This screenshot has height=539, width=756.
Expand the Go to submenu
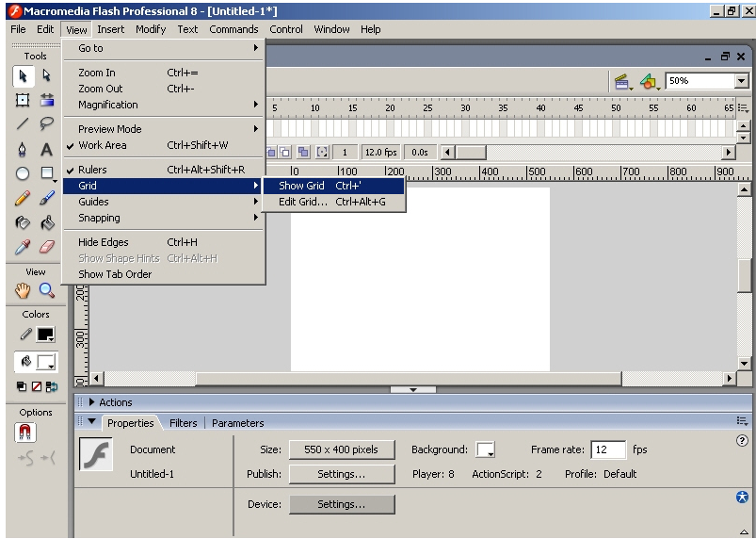click(164, 48)
